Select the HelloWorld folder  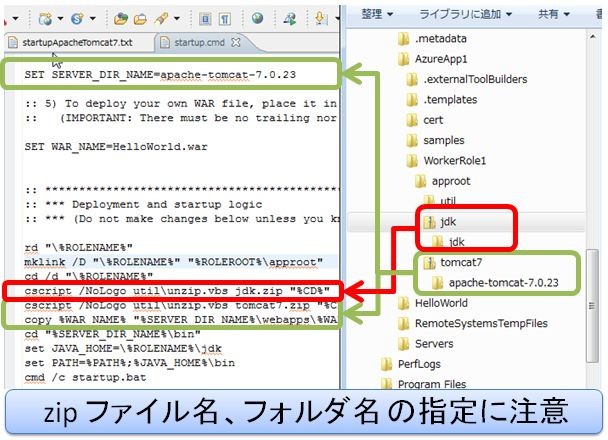point(441,303)
